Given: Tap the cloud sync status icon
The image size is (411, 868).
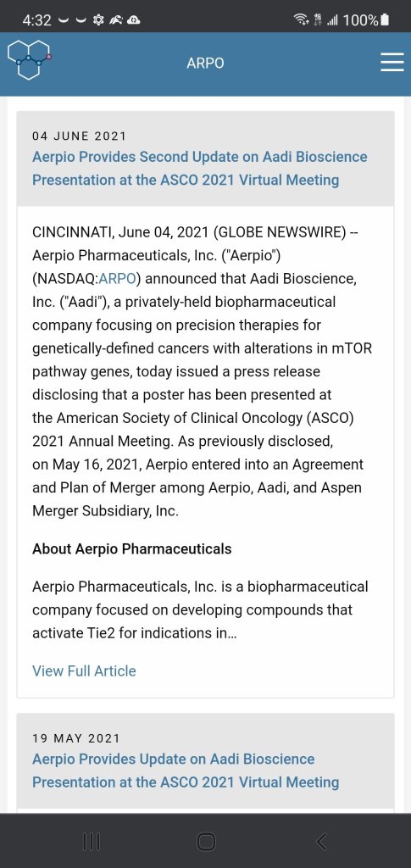Looking at the screenshot, I should (x=134, y=21).
